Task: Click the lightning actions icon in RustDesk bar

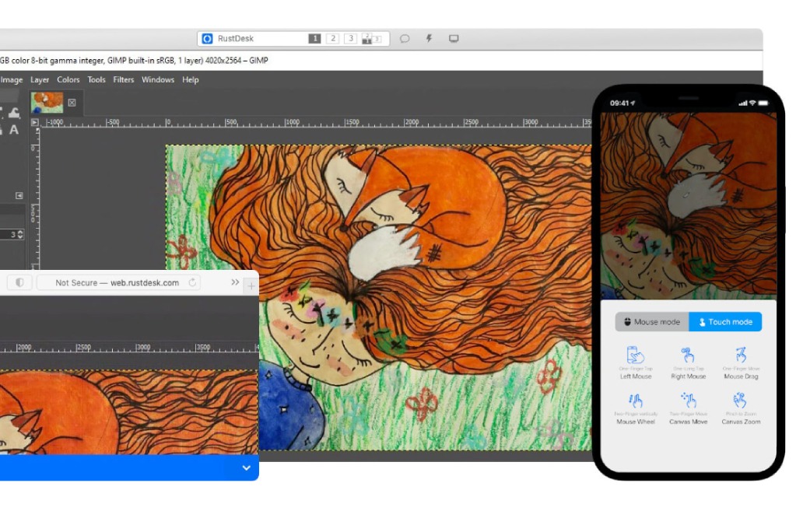Action: (x=430, y=39)
